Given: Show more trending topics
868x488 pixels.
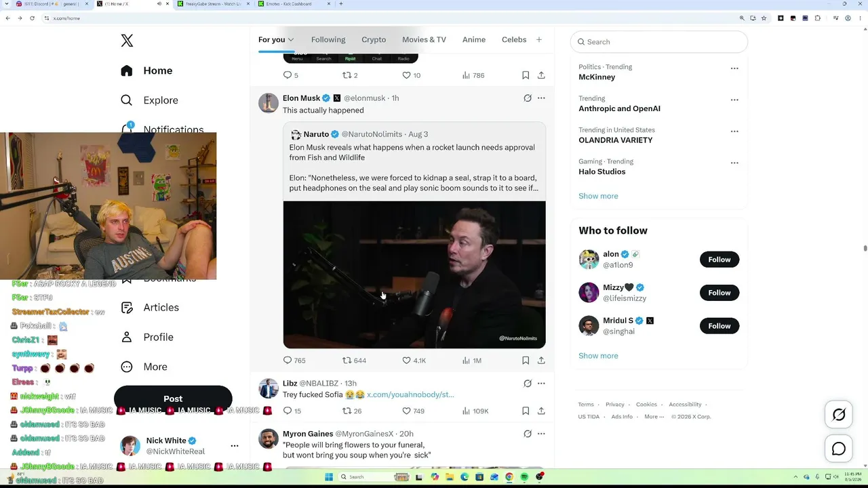Looking at the screenshot, I should 598,196.
